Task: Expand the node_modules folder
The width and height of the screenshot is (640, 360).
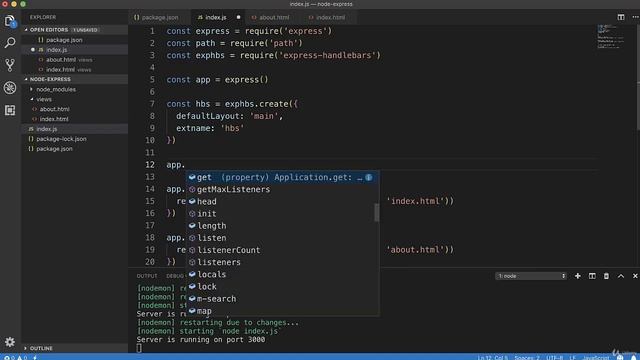Action: [56, 89]
